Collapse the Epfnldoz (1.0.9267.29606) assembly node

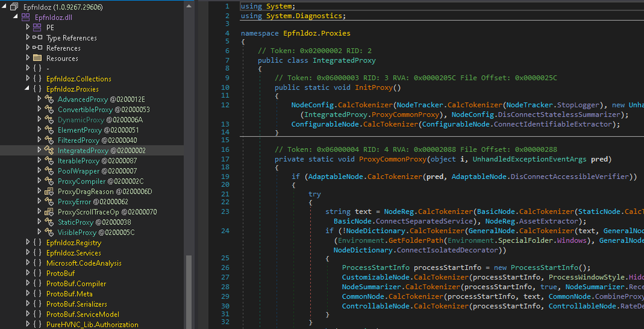coord(5,7)
